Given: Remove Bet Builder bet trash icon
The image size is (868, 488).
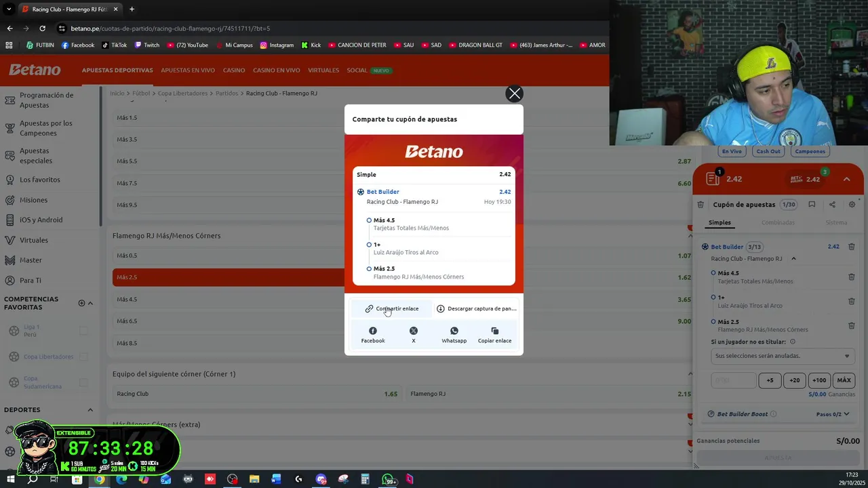Looking at the screenshot, I should pyautogui.click(x=852, y=247).
